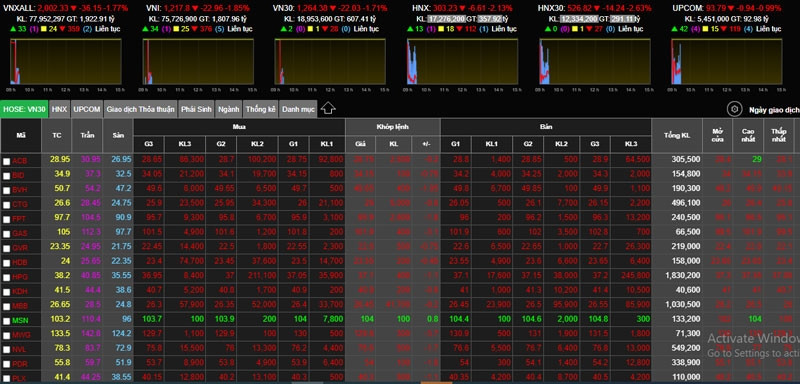Open the Ngành dropdown tab
This screenshot has height=384, width=800.
(229, 109)
